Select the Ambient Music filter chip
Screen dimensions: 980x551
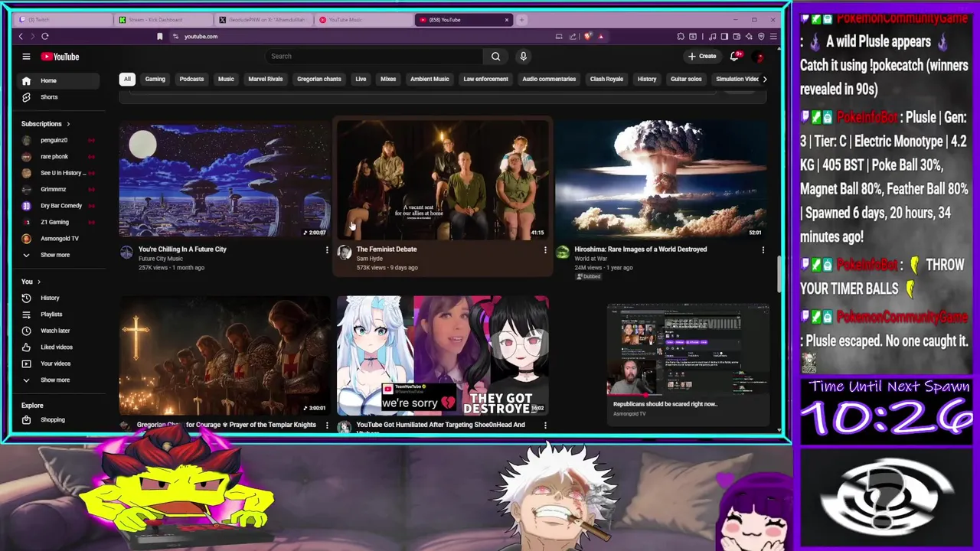click(x=430, y=79)
